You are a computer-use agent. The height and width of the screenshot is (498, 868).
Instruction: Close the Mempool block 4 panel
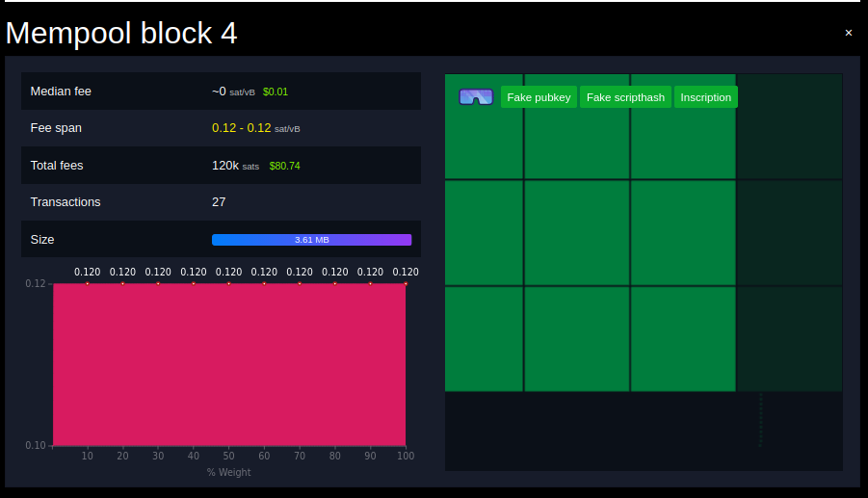click(849, 33)
